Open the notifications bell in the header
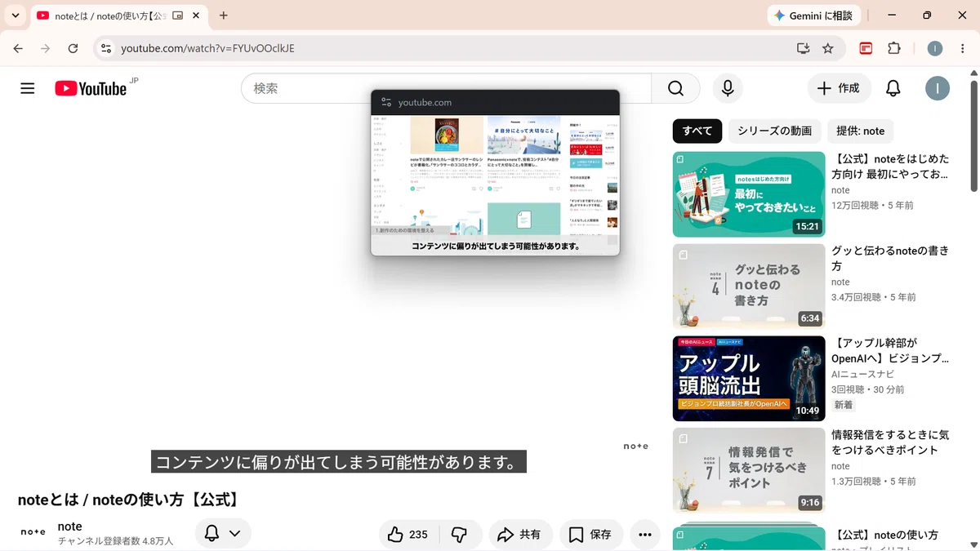 point(893,88)
